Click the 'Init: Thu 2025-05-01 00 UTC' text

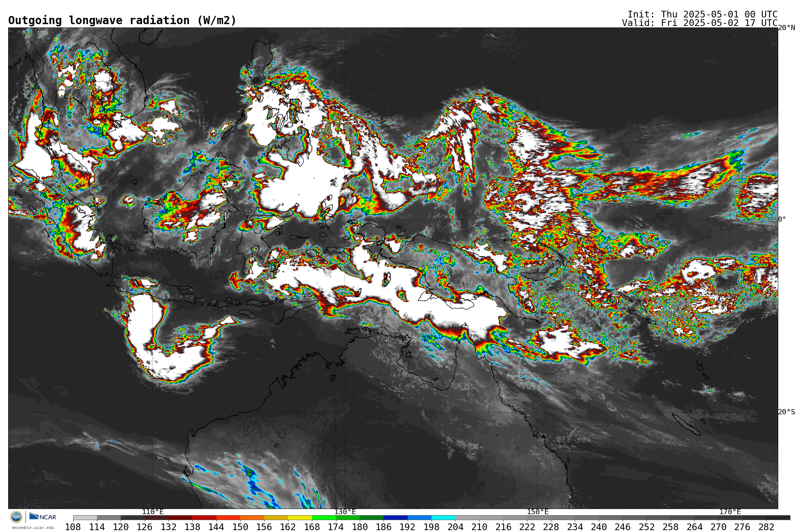(702, 14)
